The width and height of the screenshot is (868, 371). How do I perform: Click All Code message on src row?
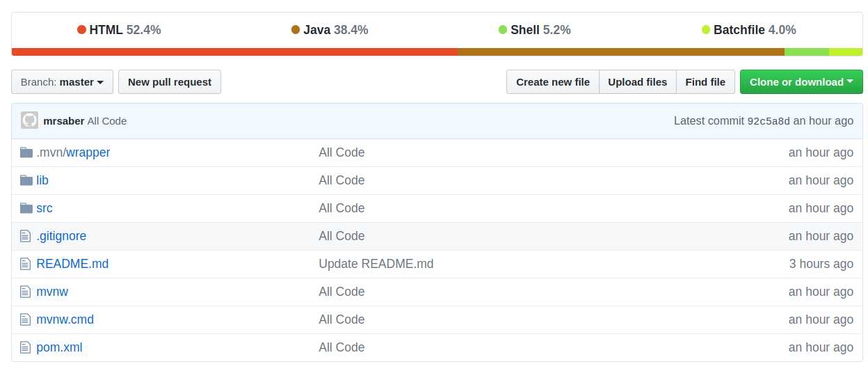pyautogui.click(x=341, y=208)
